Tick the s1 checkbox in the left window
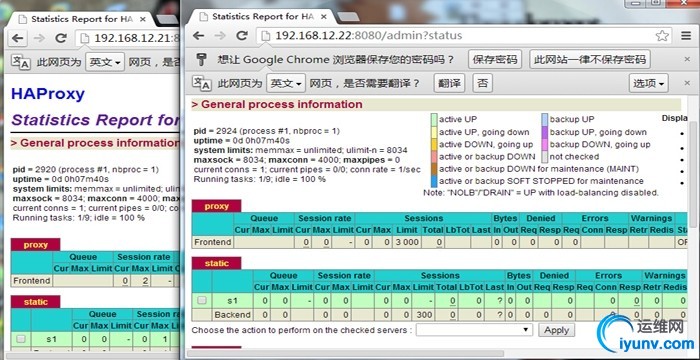The width and height of the screenshot is (700, 360). pyautogui.click(x=21, y=339)
